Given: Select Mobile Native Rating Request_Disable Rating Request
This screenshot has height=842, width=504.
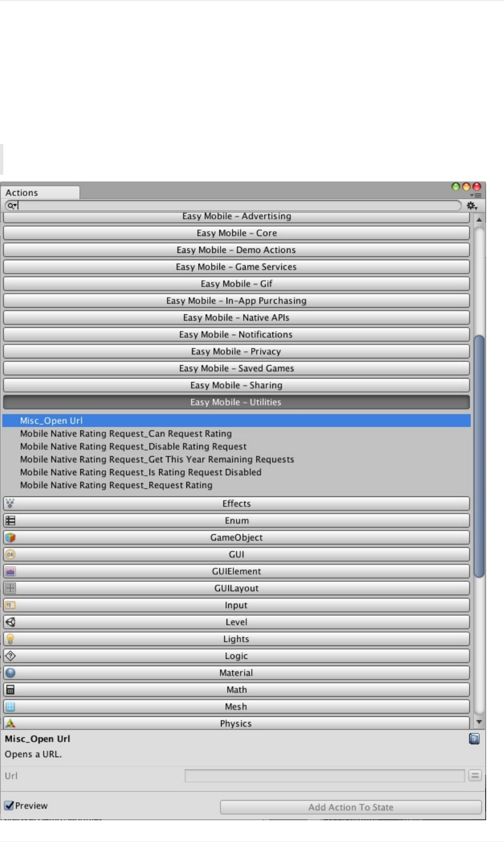Looking at the screenshot, I should [x=133, y=447].
